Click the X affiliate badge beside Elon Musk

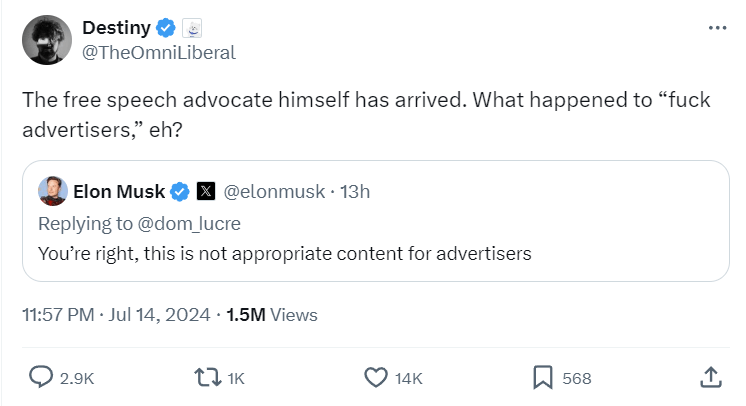(x=205, y=190)
